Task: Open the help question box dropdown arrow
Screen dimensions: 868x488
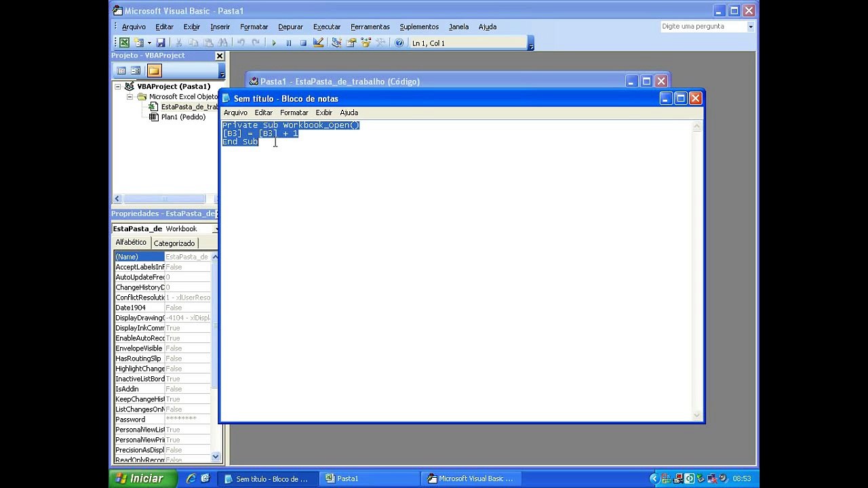Action: (x=751, y=26)
